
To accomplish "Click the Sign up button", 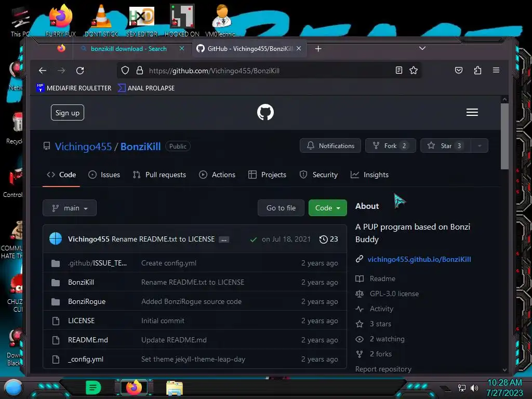I will coord(68,113).
